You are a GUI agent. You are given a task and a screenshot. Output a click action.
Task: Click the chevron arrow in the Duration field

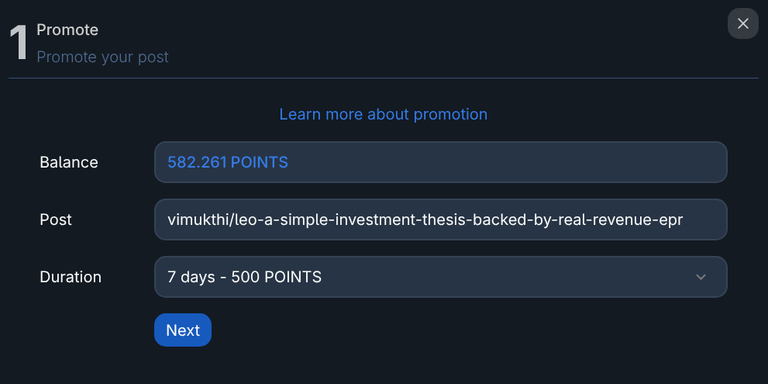701,277
